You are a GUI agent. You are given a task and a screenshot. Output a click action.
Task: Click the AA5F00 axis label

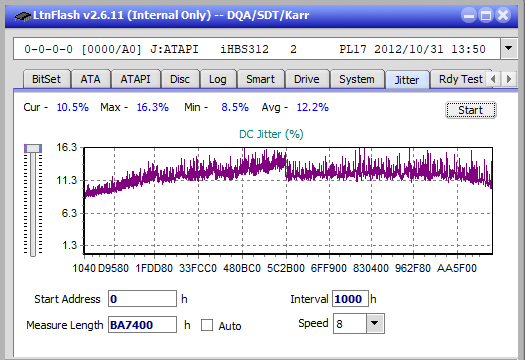coord(457,268)
